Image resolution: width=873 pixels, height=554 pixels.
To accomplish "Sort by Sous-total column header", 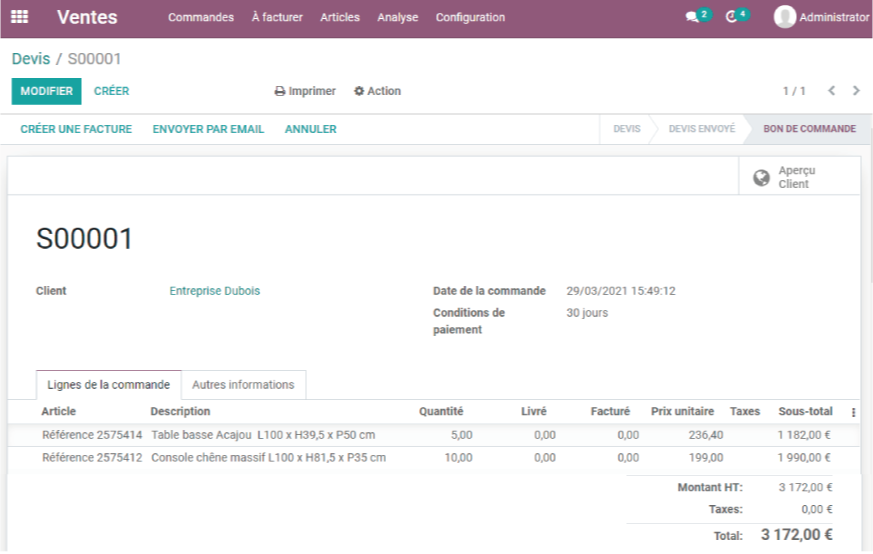I will point(806,411).
